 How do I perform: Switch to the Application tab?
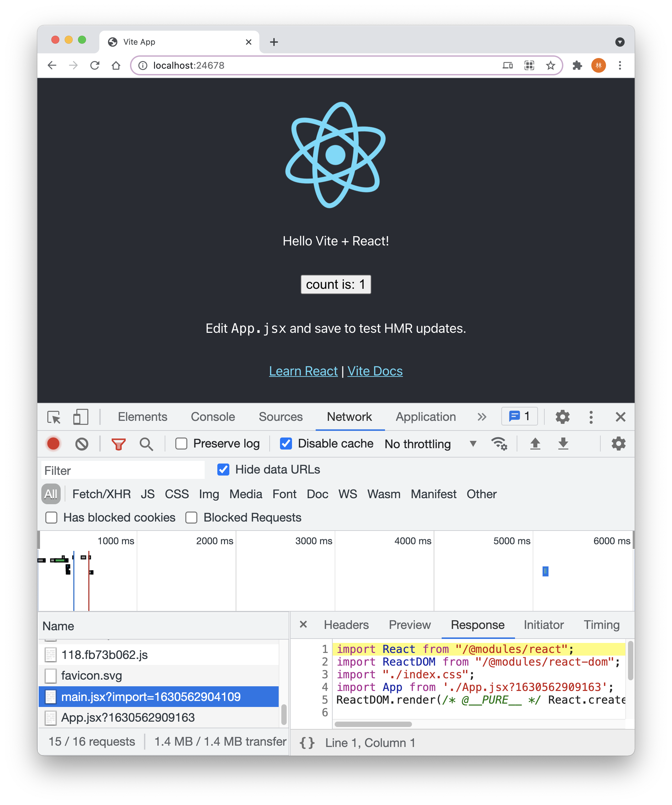(x=426, y=417)
